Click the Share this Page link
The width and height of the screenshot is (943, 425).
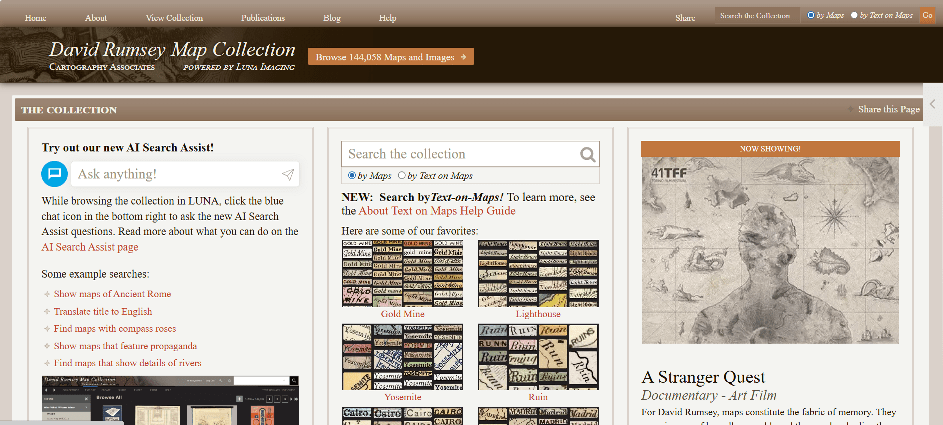[888, 109]
